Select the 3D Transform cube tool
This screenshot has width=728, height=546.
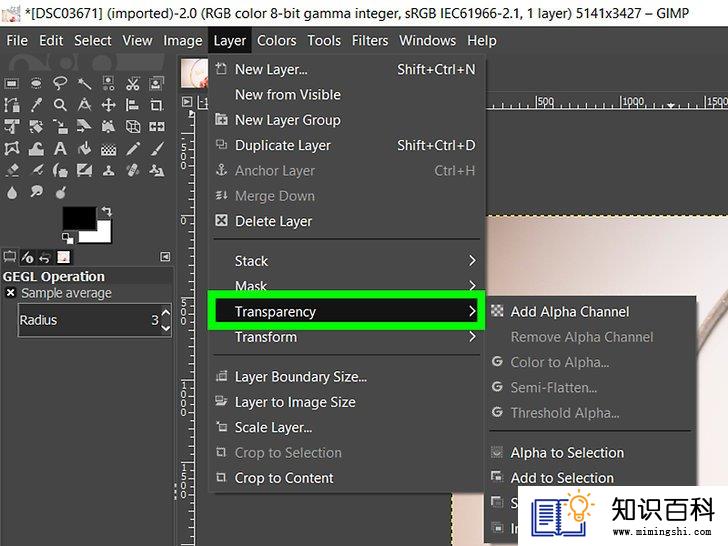coord(132,126)
